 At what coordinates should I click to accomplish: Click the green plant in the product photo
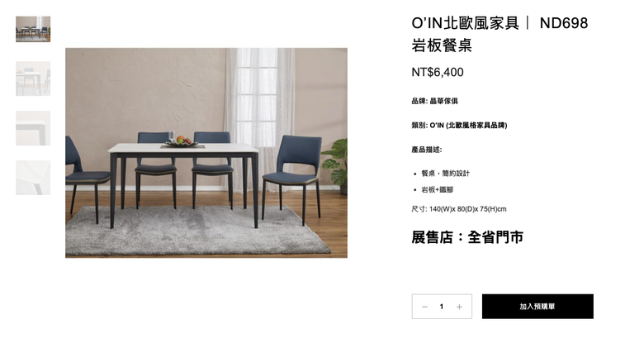point(336,164)
